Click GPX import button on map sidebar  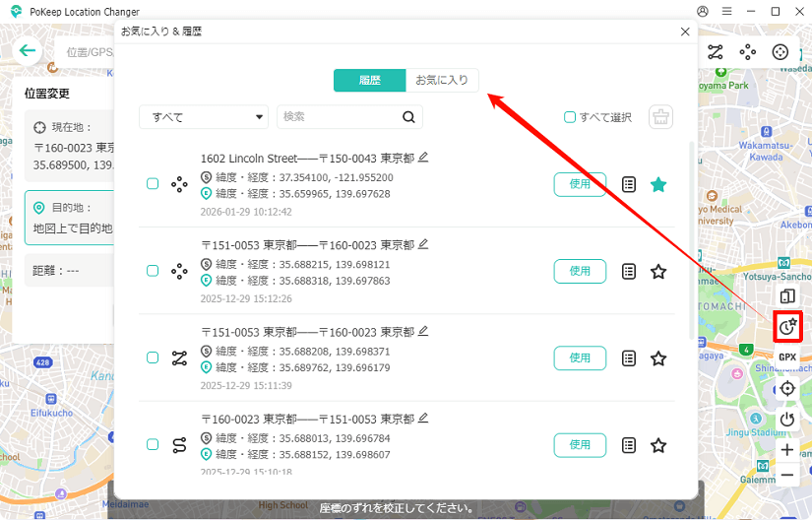pos(786,357)
